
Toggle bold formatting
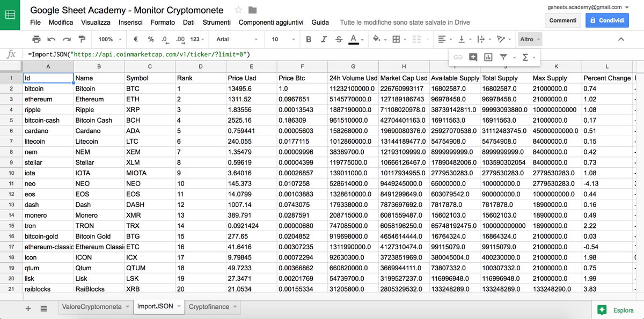click(x=309, y=39)
